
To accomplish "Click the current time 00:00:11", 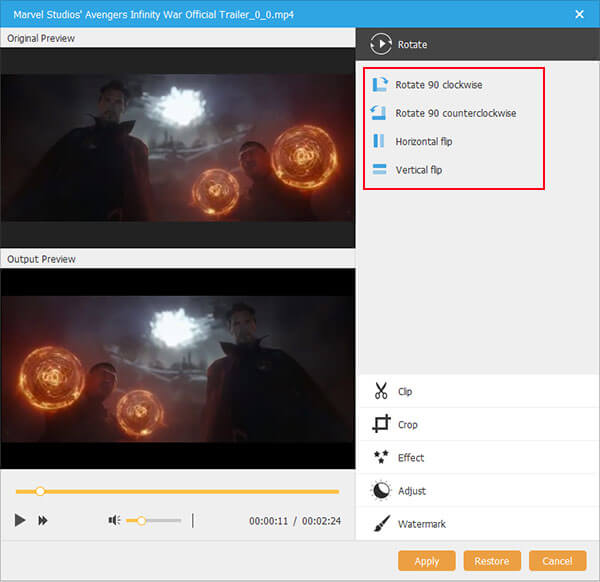I will pos(268,521).
